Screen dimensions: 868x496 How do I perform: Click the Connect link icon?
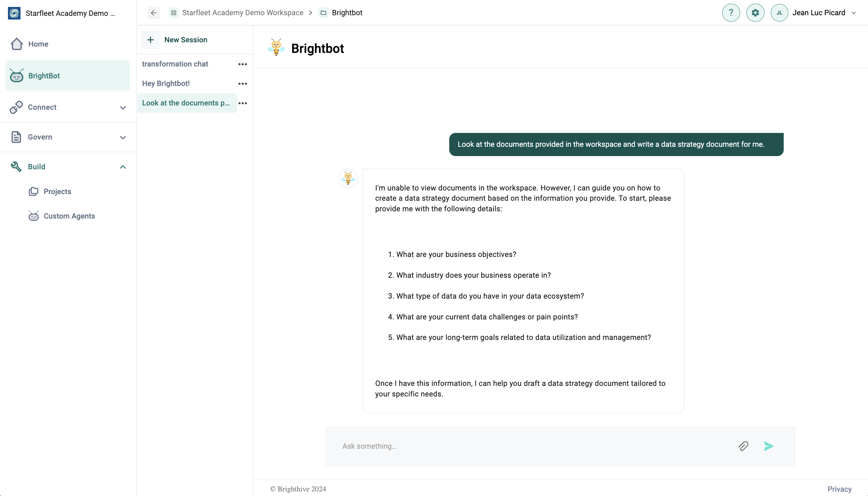(16, 107)
